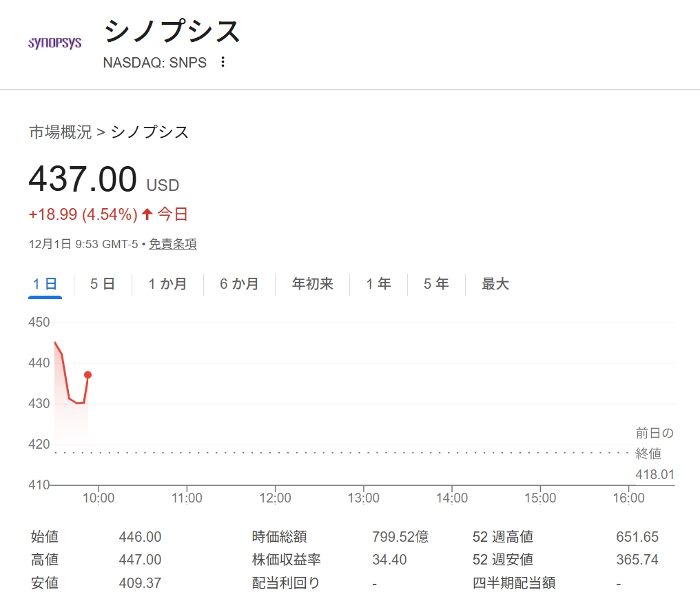
Task: Open the 年初来 chart range tab
Action: (x=312, y=283)
